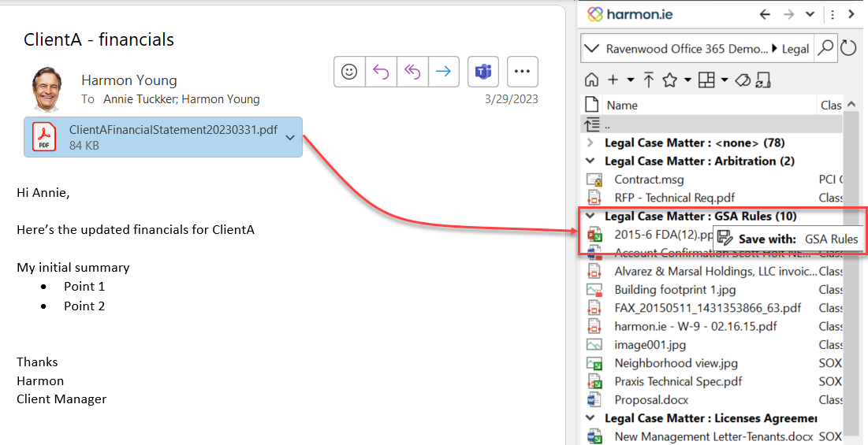This screenshot has height=445, width=868.
Task: Click the favorites star icon
Action: pos(670,80)
